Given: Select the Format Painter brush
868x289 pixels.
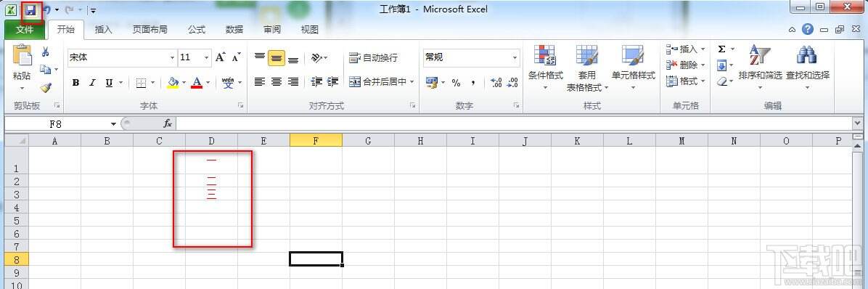Looking at the screenshot, I should tap(46, 87).
